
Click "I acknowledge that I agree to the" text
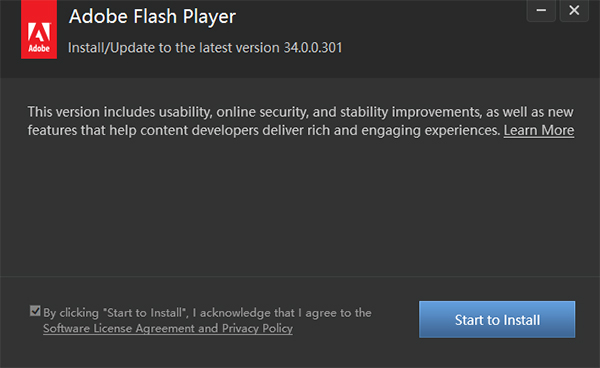coord(282,313)
